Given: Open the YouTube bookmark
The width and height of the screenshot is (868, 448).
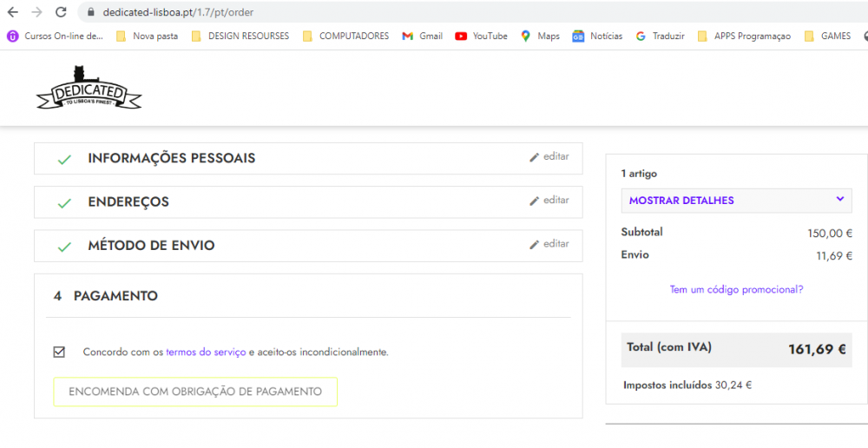Looking at the screenshot, I should click(x=481, y=36).
